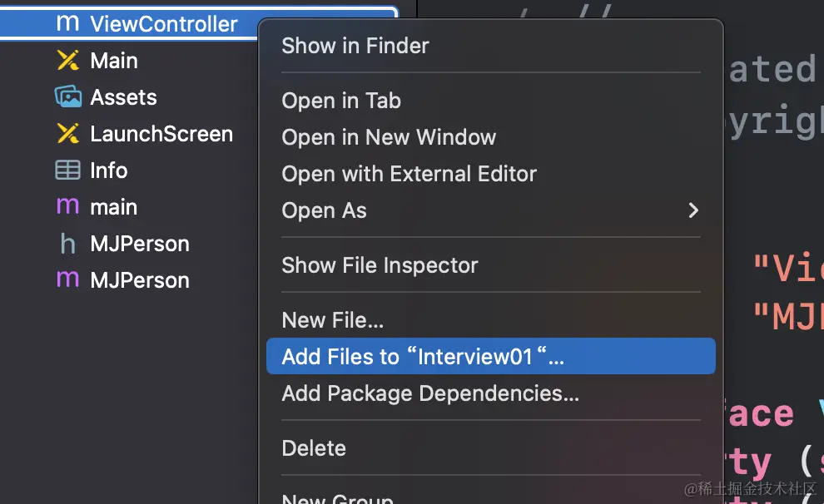
Task: Click the ViewController implementation file icon
Action: pos(67,24)
